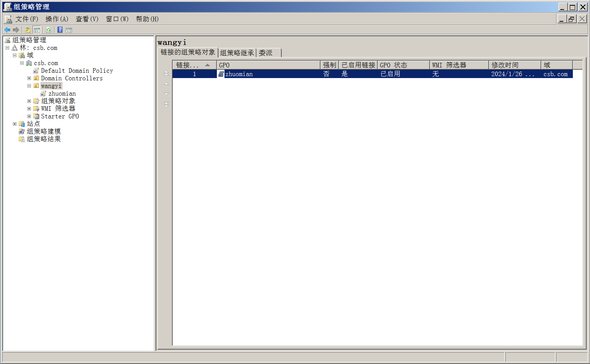Expand the Domain Controllers node

(29, 78)
